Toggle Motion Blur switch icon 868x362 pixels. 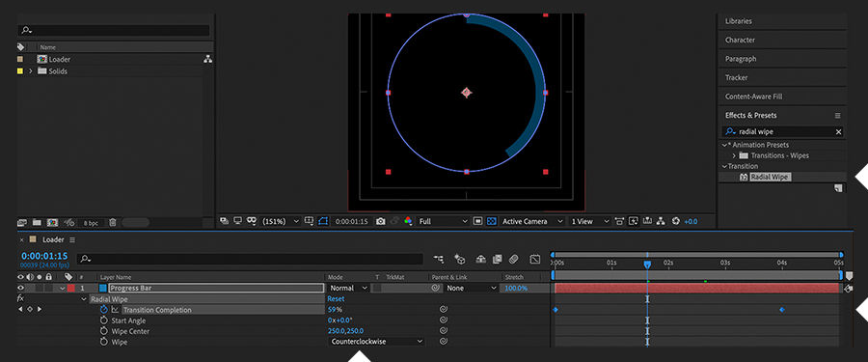(514, 259)
